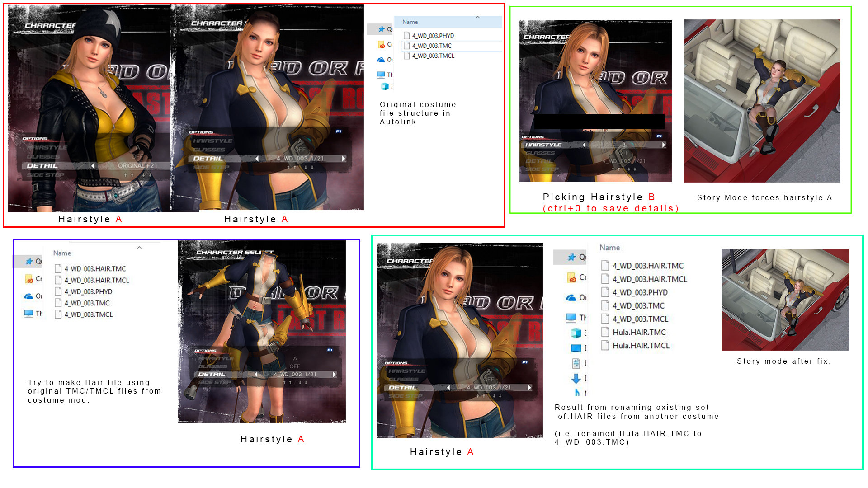Open Downloads arrow icon in Hula-files Explorer sidebar
This screenshot has height=488, width=868.
coord(576,378)
